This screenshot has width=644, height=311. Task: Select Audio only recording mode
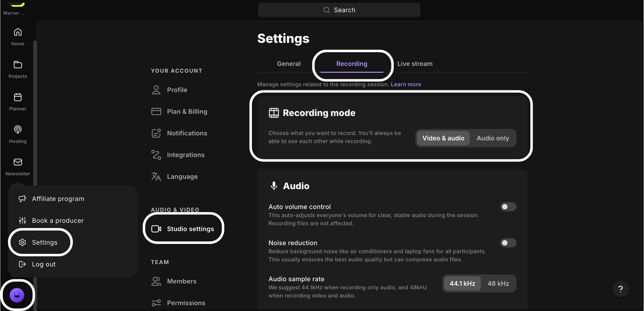(x=493, y=138)
